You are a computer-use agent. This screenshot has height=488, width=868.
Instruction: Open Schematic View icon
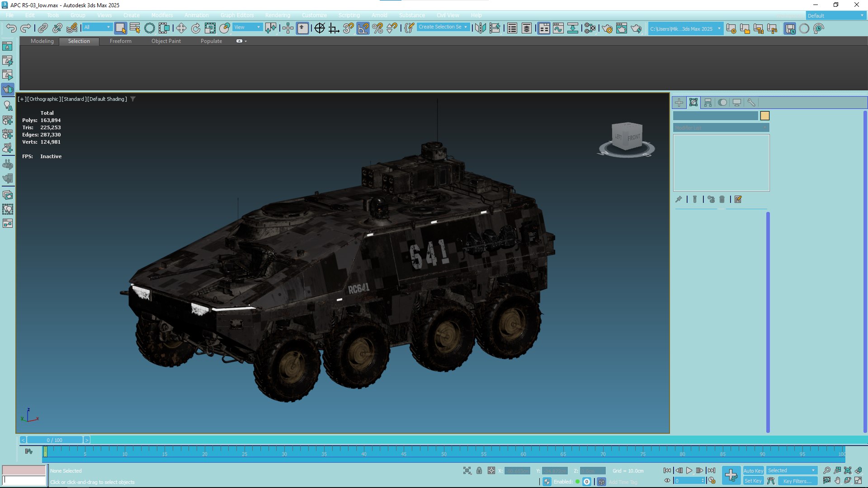pyautogui.click(x=573, y=28)
